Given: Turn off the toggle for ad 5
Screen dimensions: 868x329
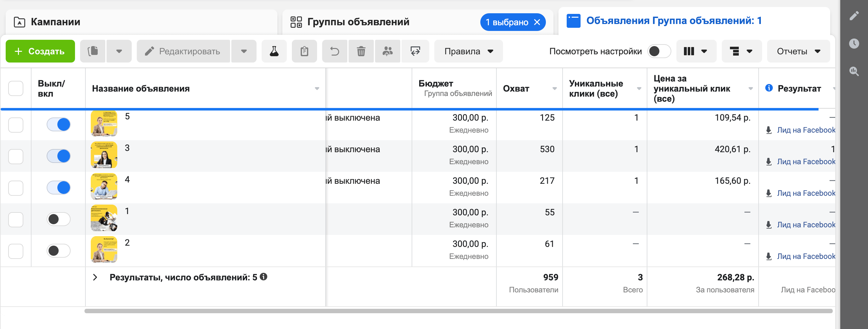Looking at the screenshot, I should coord(59,124).
